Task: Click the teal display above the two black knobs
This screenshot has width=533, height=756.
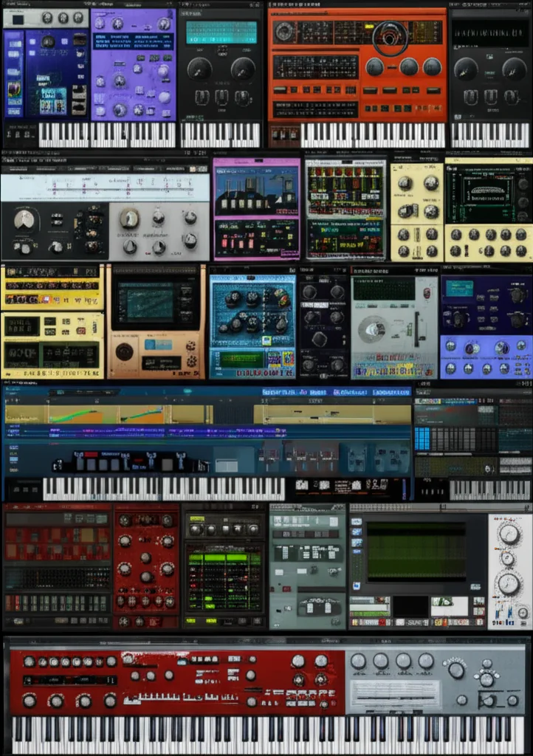Action: (221, 32)
